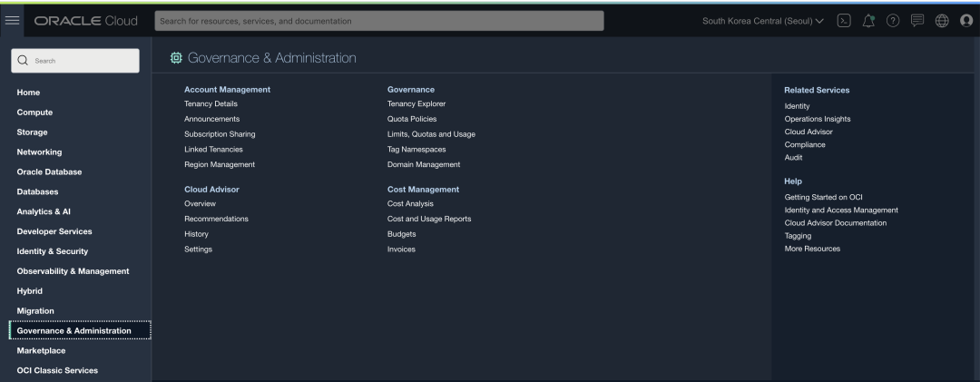This screenshot has height=382, width=980.
Task: Open Identity under Related Services
Action: point(797,106)
